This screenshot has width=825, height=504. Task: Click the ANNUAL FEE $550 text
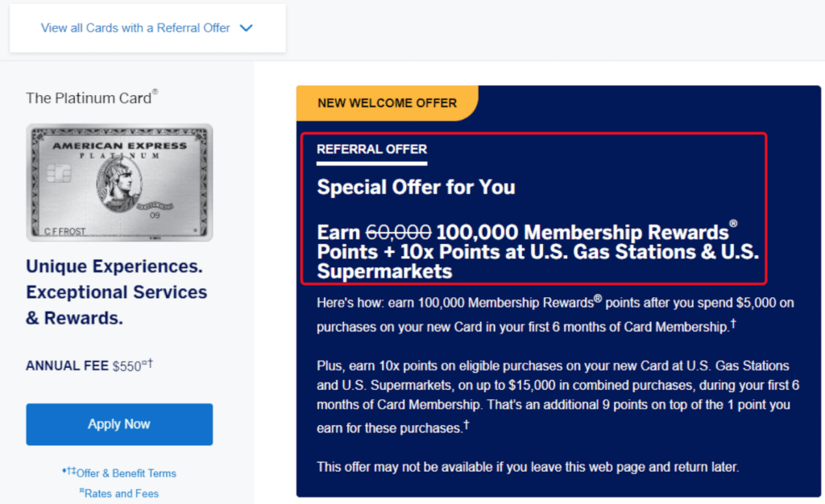tap(83, 366)
